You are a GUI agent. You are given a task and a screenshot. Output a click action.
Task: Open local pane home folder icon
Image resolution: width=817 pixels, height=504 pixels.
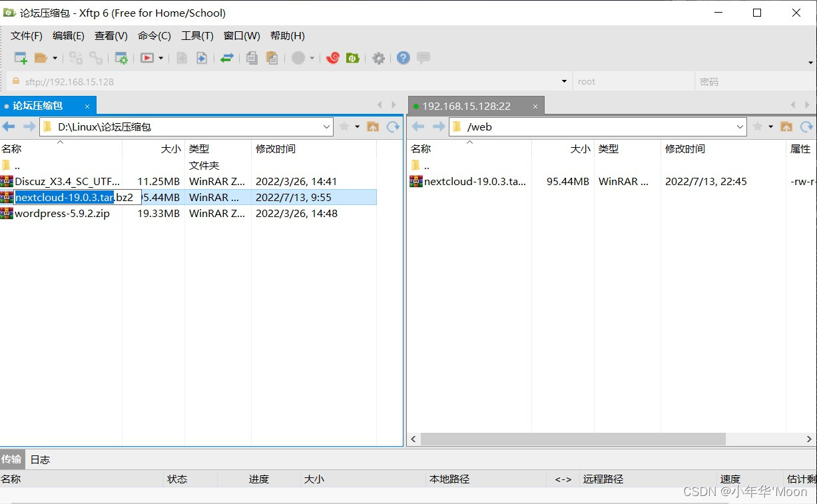coord(373,126)
